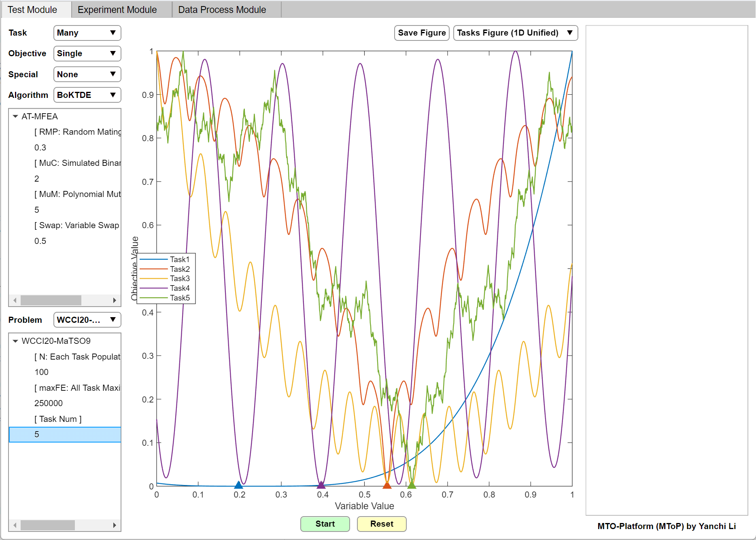Click the orange Task2 optimum triangle marker
Image resolution: width=756 pixels, height=540 pixels.
tap(387, 485)
